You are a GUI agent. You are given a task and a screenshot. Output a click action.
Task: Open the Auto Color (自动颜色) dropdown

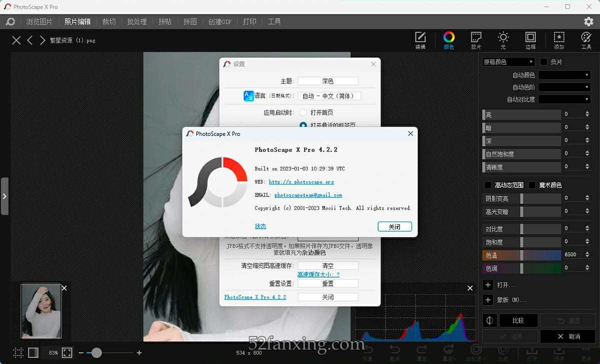coord(564,75)
